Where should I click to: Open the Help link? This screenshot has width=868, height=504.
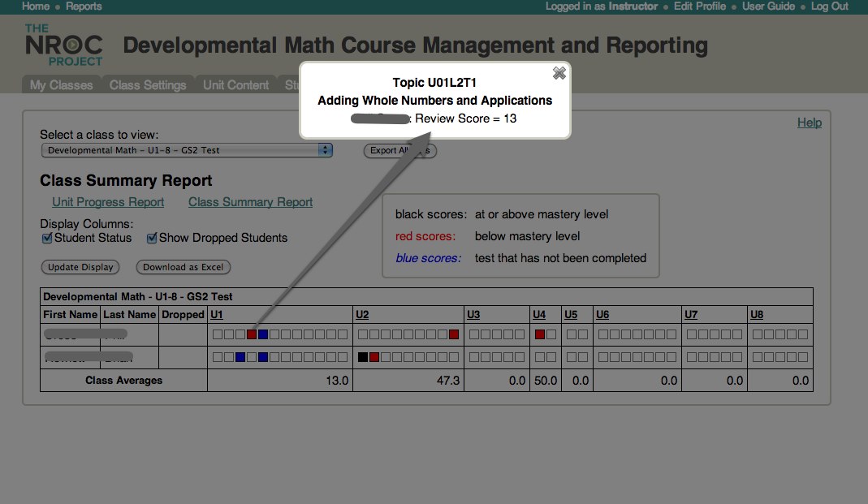click(810, 123)
